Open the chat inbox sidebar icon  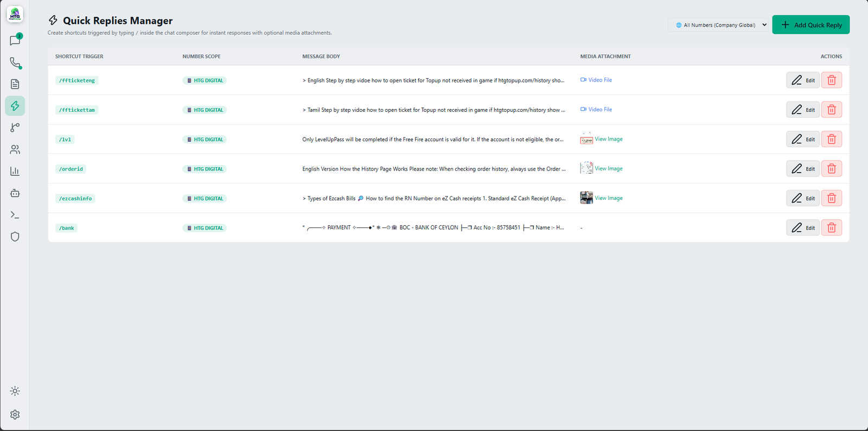(x=15, y=40)
